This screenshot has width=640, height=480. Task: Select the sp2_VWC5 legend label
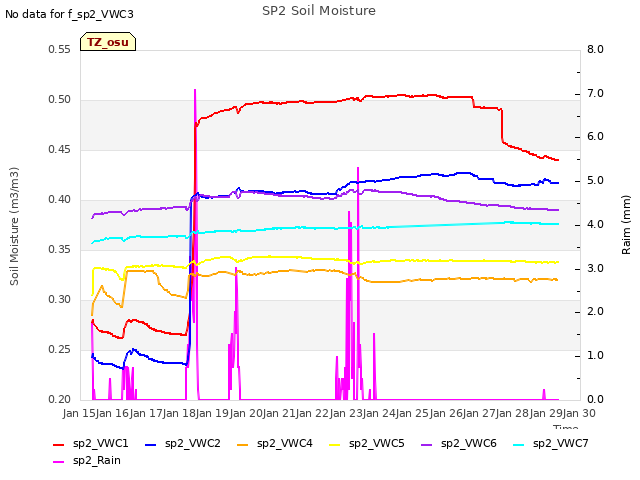377,444
